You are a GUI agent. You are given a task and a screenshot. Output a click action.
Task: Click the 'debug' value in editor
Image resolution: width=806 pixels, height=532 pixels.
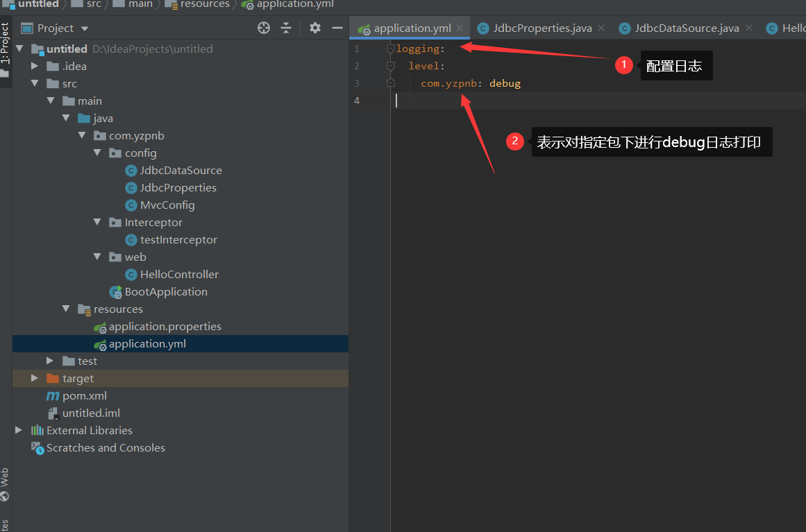[x=505, y=83]
